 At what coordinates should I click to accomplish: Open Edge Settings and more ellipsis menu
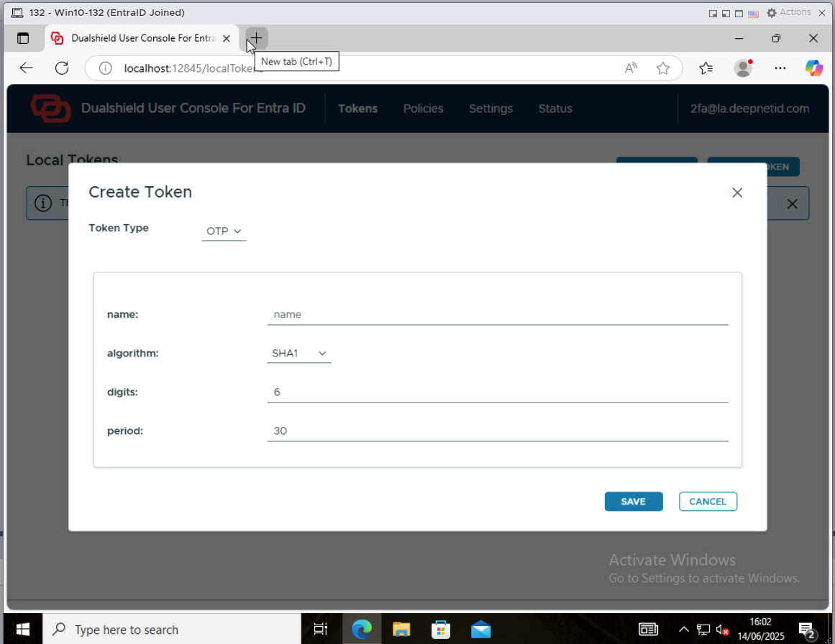pyautogui.click(x=780, y=68)
